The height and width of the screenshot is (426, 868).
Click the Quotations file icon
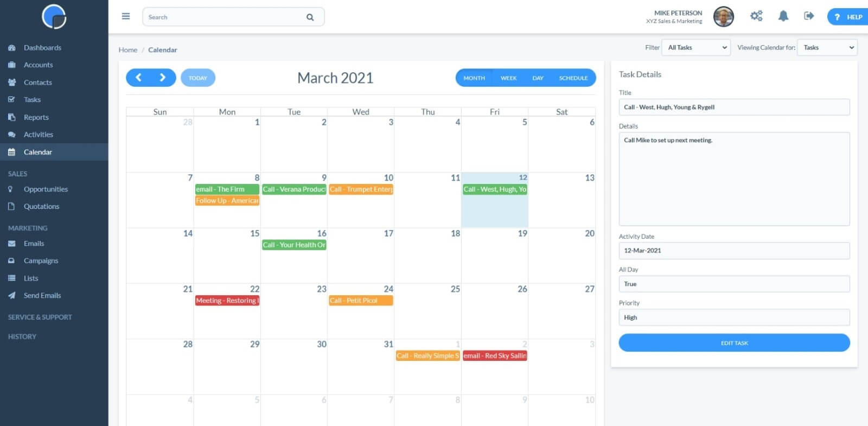click(11, 206)
